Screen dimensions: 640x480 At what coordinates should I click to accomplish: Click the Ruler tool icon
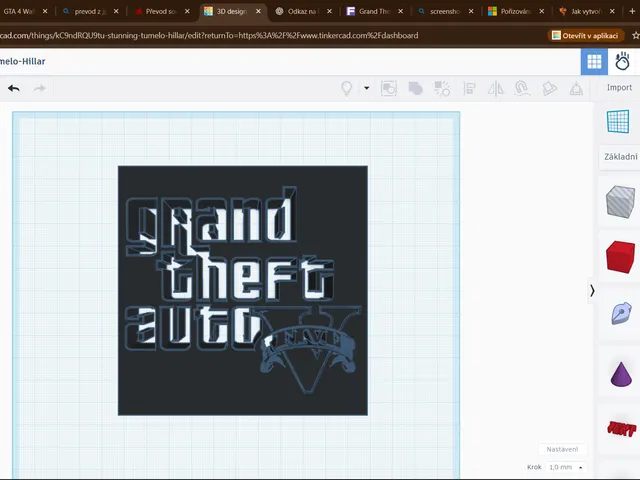point(549,88)
